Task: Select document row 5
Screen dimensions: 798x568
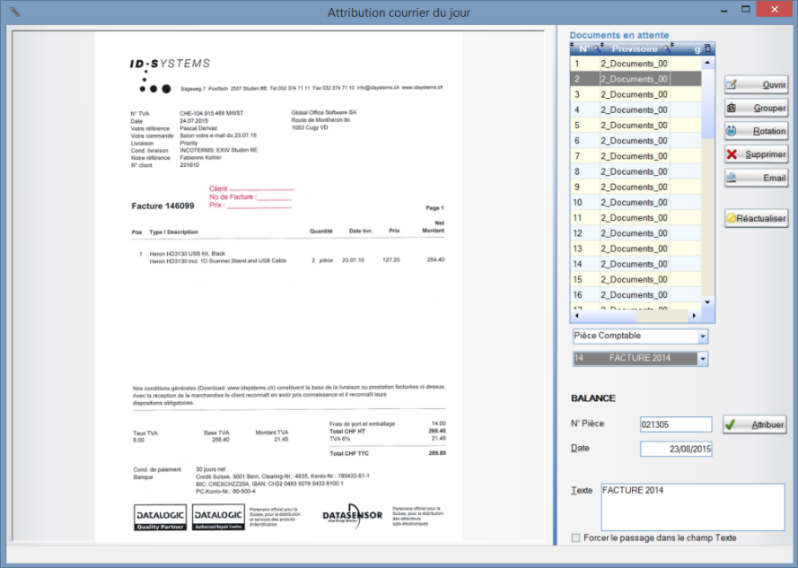Action: coord(636,125)
